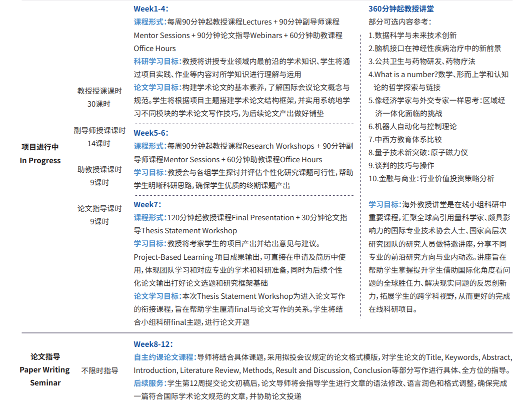This screenshot has height=406, width=532.
Task: Click the "教授授课课时" text
Action: (99, 91)
